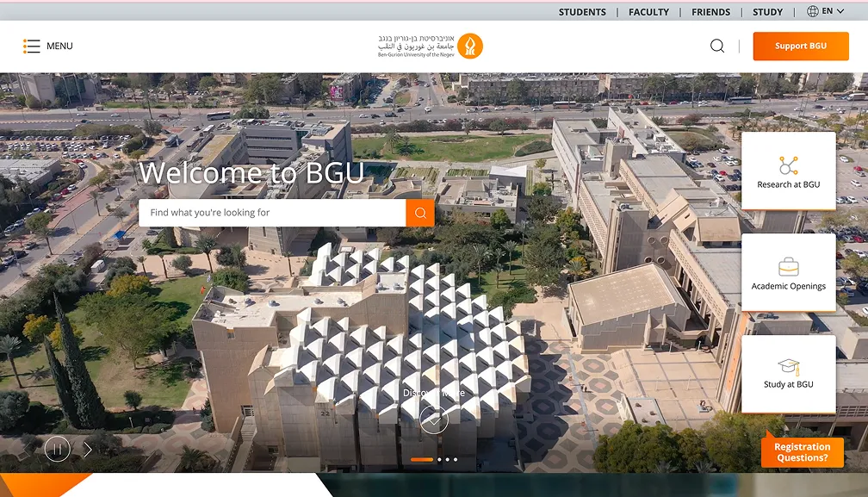Viewport: 868px width, 497px height.
Task: Click the Research at BGU network icon
Action: (x=788, y=165)
